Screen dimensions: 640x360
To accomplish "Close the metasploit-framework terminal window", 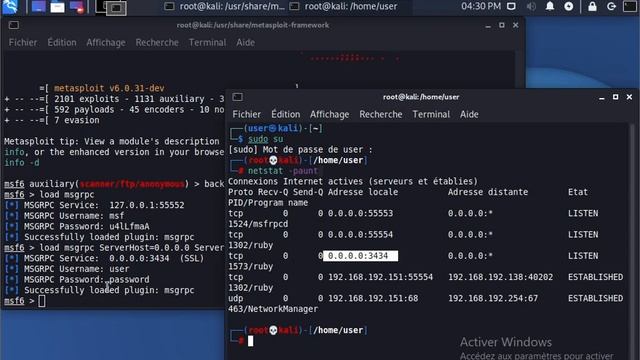I will tap(516, 25).
